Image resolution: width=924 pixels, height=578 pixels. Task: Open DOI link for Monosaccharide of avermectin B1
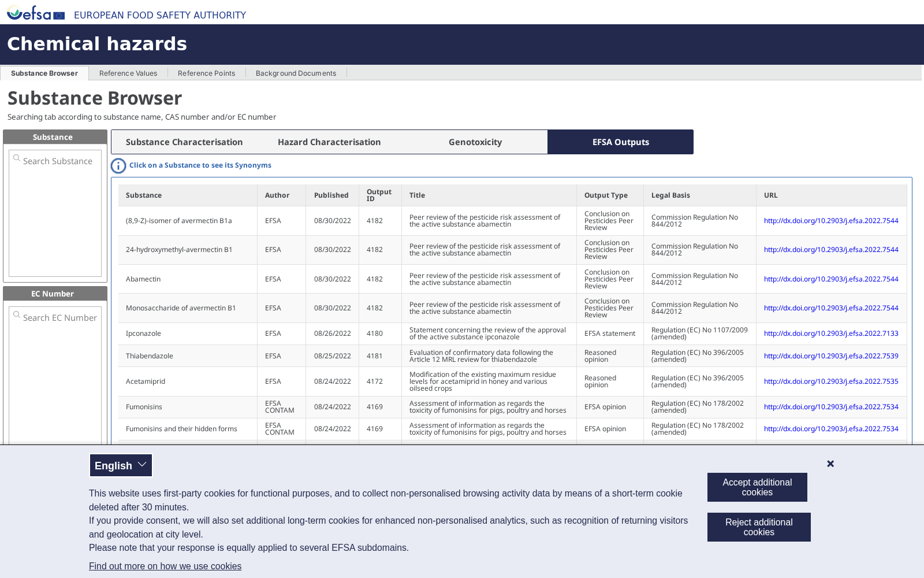point(831,308)
